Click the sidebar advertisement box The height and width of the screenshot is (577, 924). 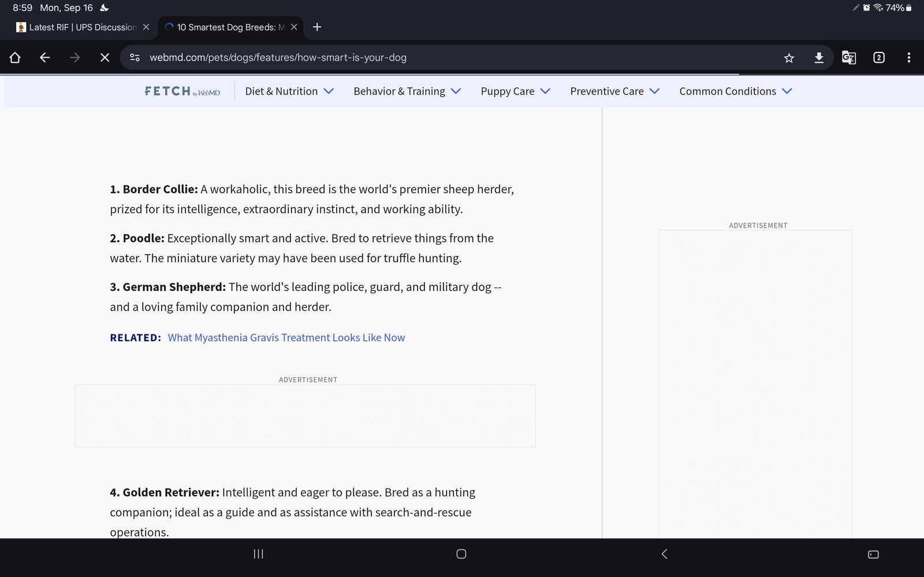click(755, 384)
